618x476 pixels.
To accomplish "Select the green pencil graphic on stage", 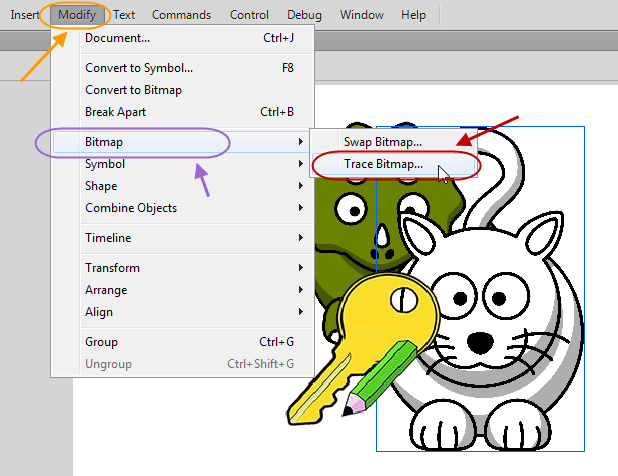I will (x=380, y=377).
